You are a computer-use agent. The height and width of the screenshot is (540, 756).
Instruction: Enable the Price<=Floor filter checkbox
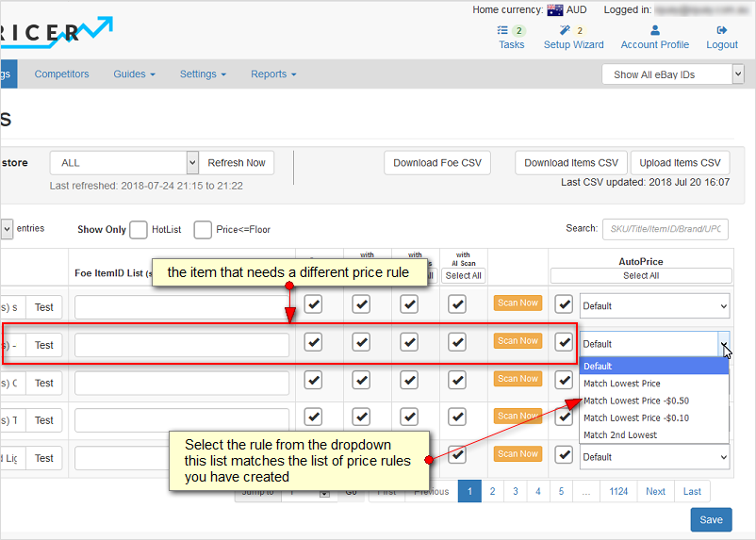(203, 229)
